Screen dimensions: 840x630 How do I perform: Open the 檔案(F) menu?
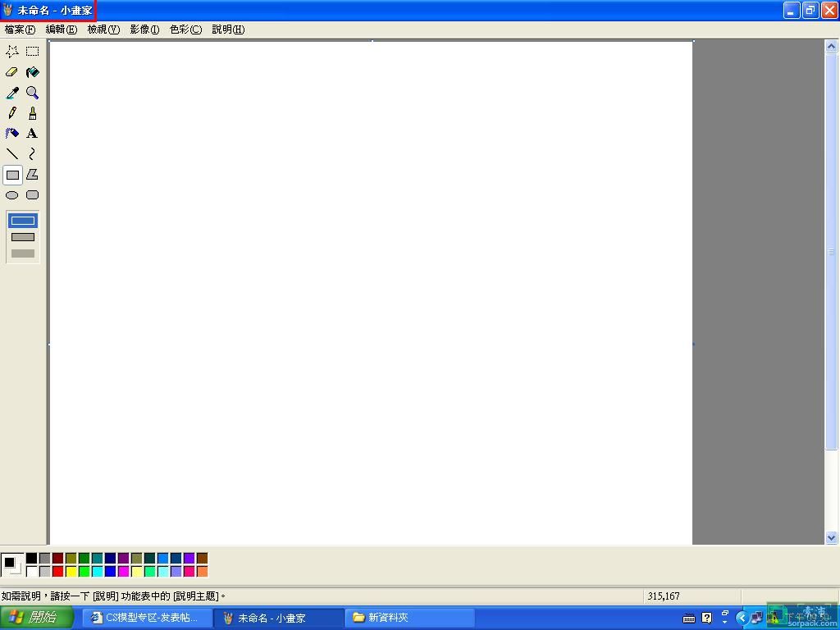[20, 30]
